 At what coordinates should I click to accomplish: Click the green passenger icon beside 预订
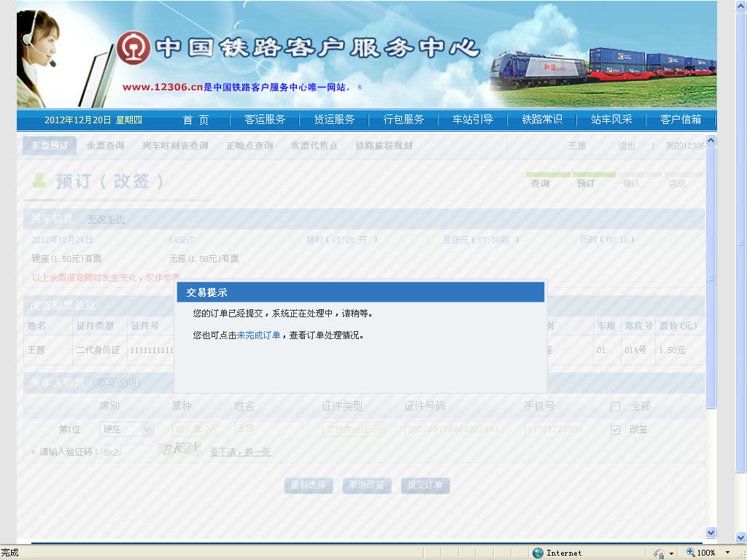39,181
